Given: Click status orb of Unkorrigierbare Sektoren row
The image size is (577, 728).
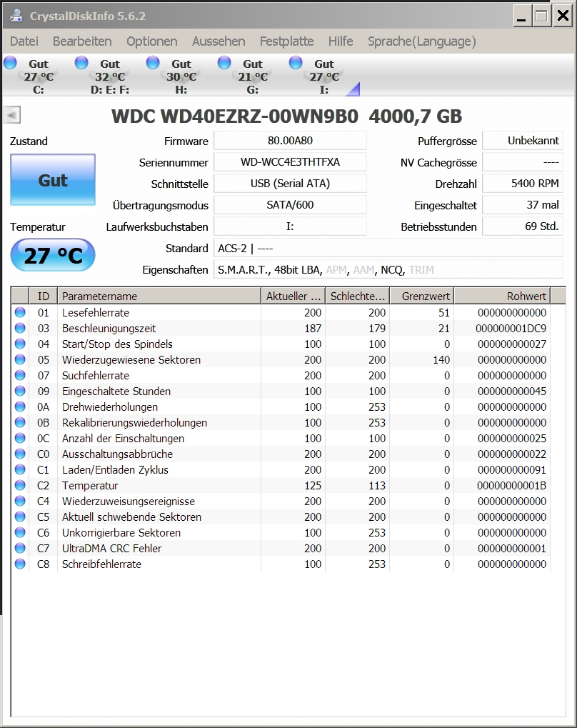Looking at the screenshot, I should [20, 532].
